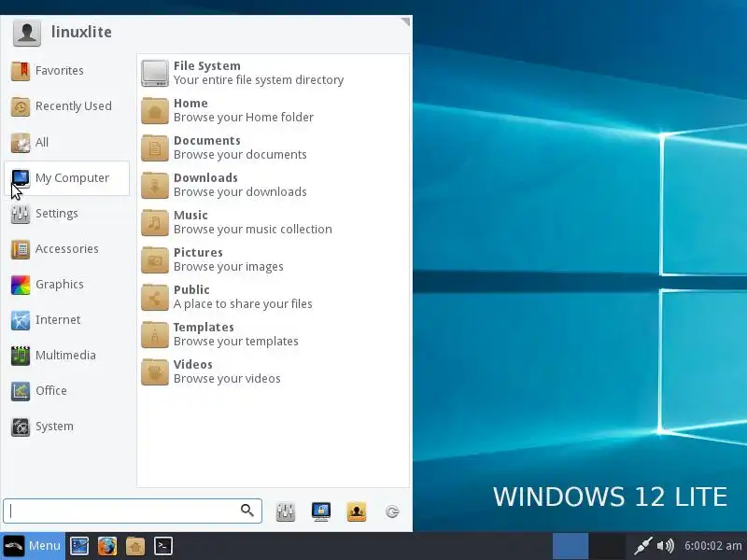
Task: Click the menu search input field
Action: pos(133,511)
